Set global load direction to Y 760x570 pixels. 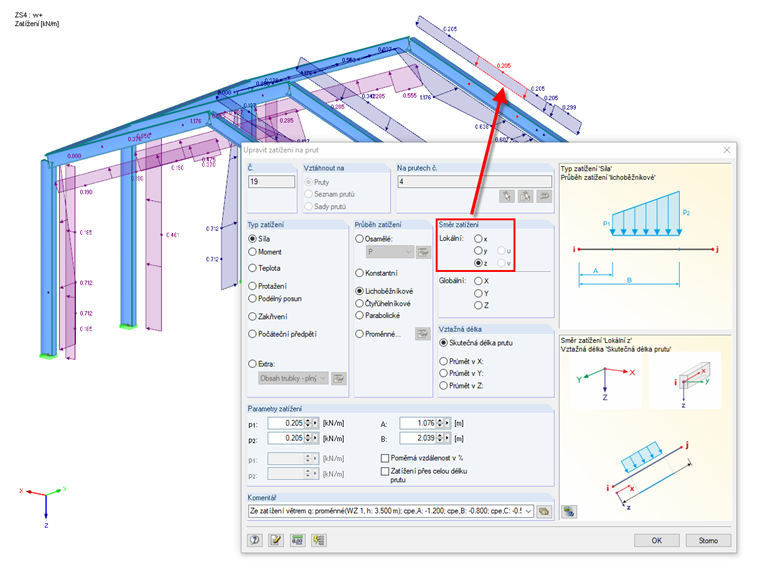coord(478,293)
